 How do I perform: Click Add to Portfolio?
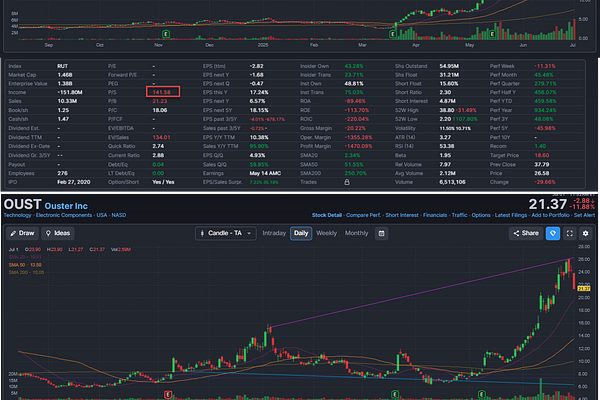(550, 215)
